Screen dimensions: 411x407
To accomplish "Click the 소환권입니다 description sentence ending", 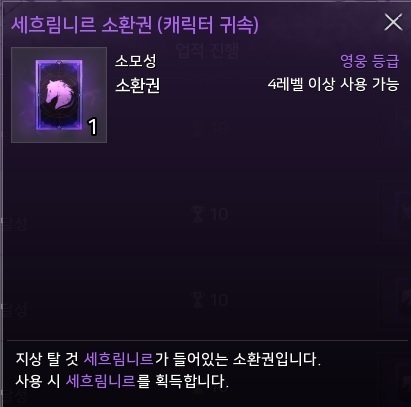I will pos(277,359).
